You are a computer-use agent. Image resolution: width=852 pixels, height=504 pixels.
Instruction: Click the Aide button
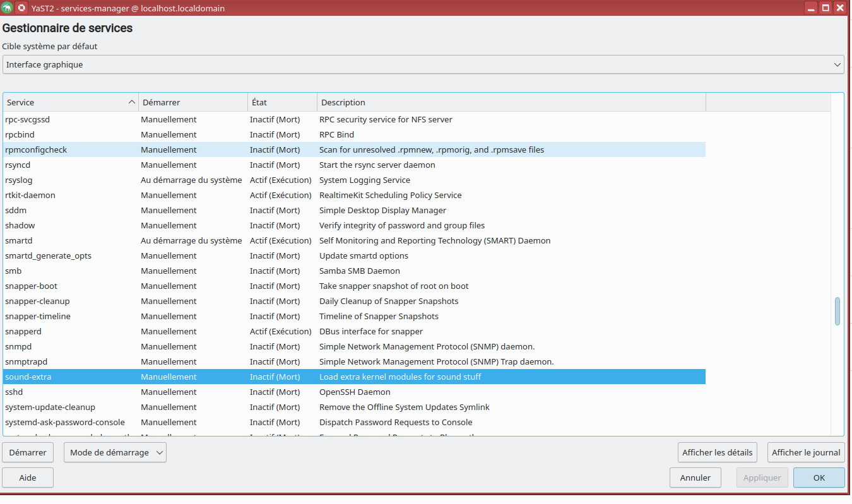(28, 478)
